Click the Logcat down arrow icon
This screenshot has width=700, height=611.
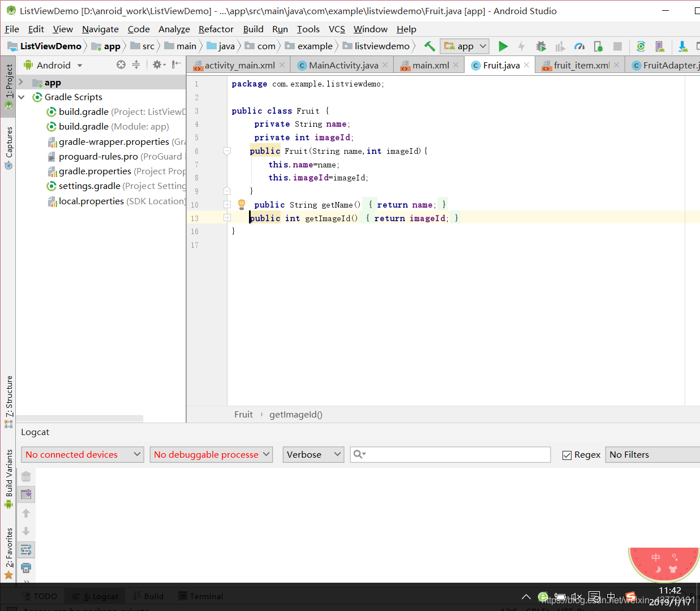[26, 531]
